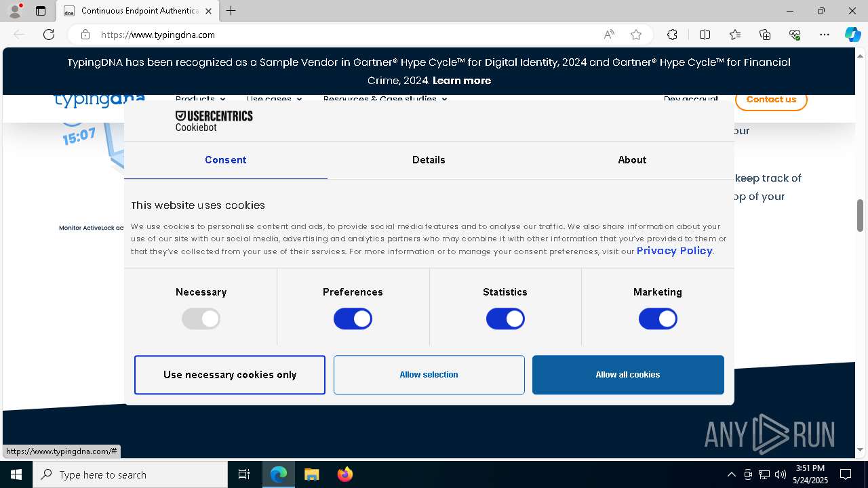Open the Copilot sidebar
The height and width of the screenshot is (488, 868).
point(852,35)
